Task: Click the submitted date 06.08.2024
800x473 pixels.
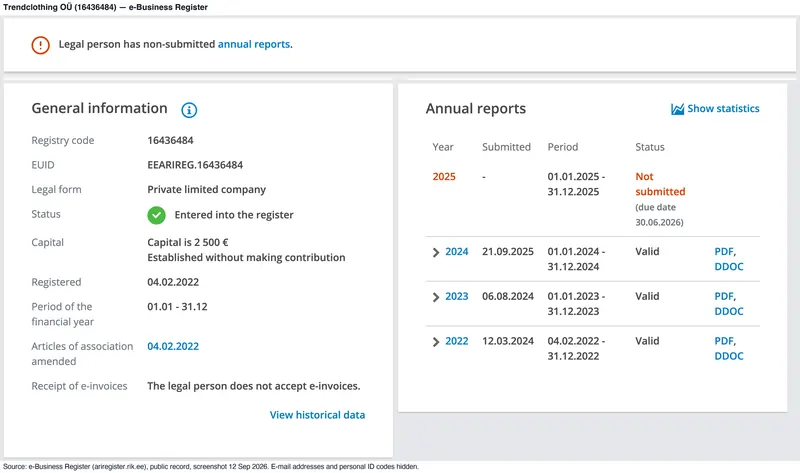Action: [x=508, y=296]
